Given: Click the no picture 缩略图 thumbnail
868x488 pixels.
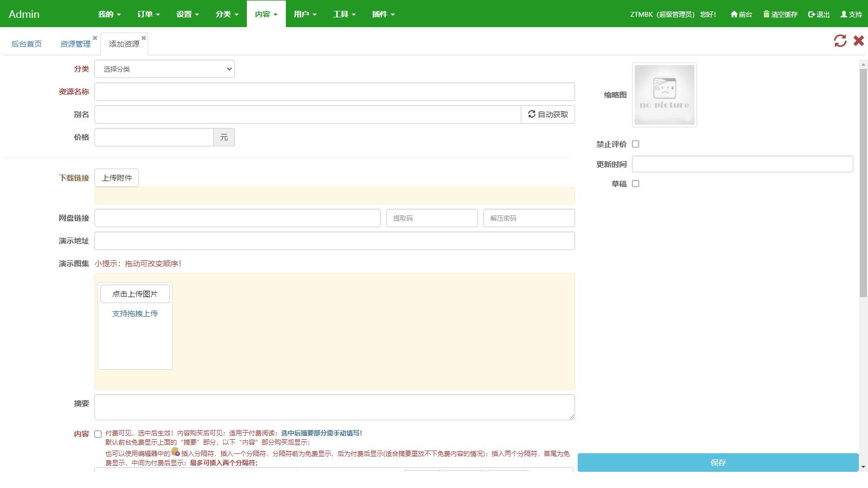Looking at the screenshot, I should click(664, 95).
